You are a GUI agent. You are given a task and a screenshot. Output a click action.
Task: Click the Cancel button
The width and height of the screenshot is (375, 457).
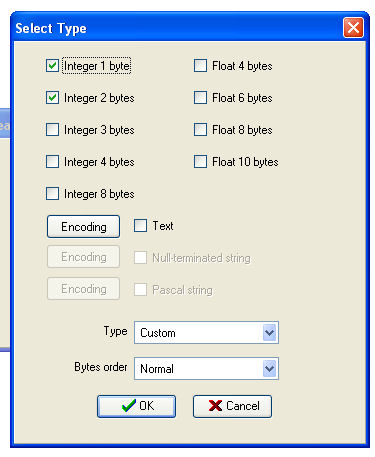click(x=232, y=406)
